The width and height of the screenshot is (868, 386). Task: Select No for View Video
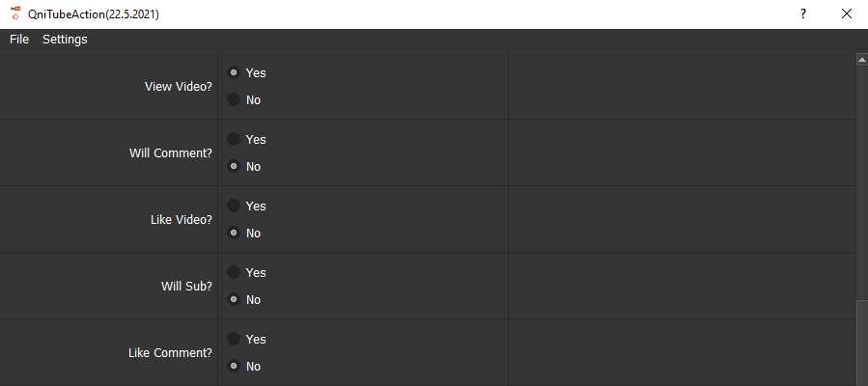point(234,99)
